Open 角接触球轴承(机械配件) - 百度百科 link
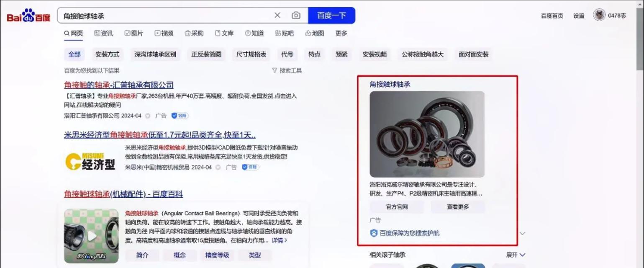 (123, 194)
